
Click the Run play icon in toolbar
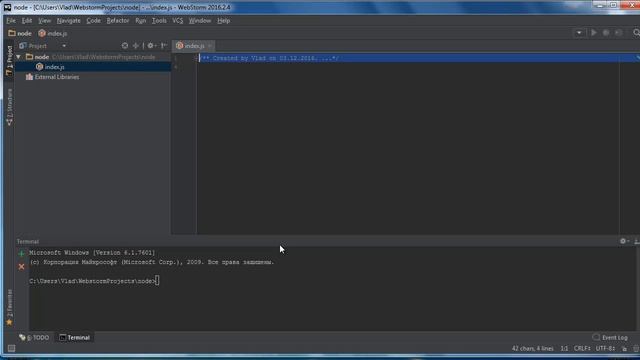tap(593, 33)
